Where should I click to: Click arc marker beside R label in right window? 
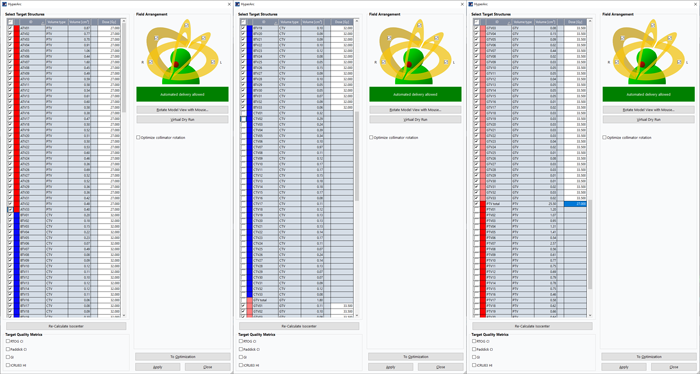click(617, 62)
